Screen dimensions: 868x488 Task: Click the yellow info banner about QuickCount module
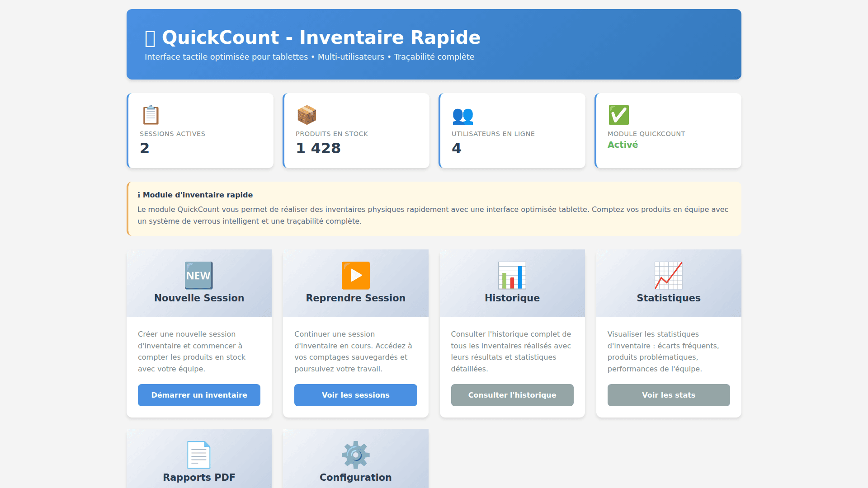pos(433,209)
